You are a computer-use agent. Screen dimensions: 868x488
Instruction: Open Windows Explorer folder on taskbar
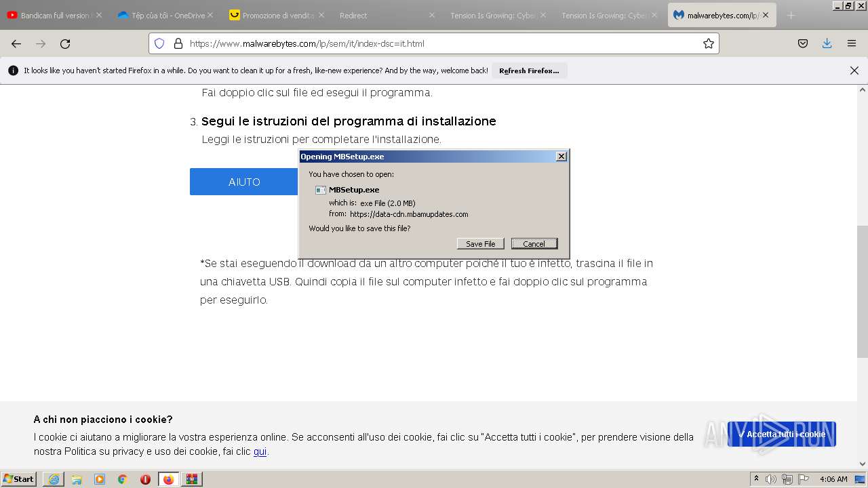click(x=77, y=479)
